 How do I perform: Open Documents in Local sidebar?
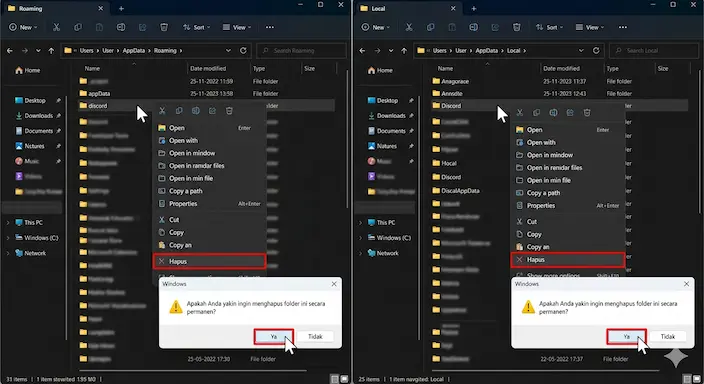tap(390, 131)
